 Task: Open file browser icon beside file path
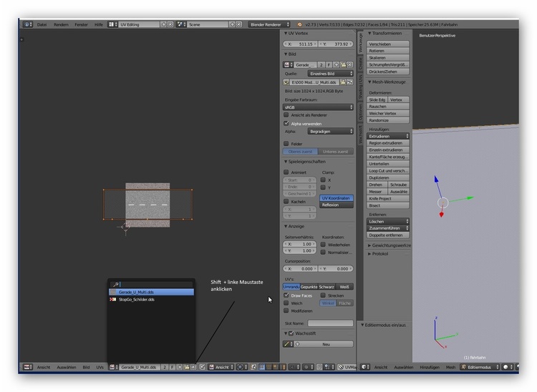point(343,82)
